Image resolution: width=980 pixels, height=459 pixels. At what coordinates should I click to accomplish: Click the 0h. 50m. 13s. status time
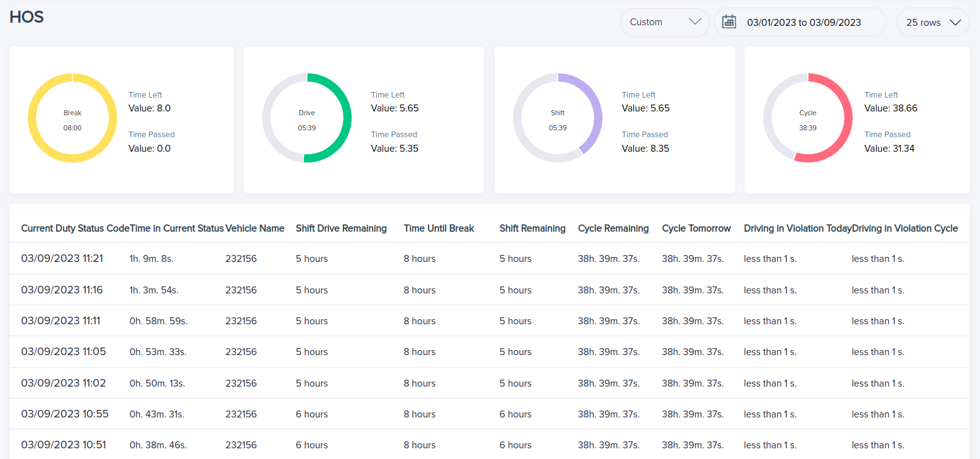point(158,383)
